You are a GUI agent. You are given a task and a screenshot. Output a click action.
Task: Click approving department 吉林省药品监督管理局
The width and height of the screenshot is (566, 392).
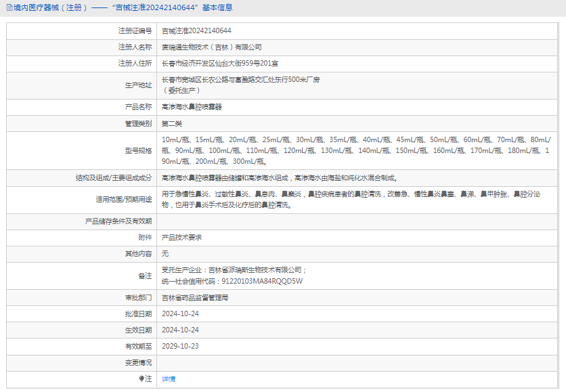[195, 298]
